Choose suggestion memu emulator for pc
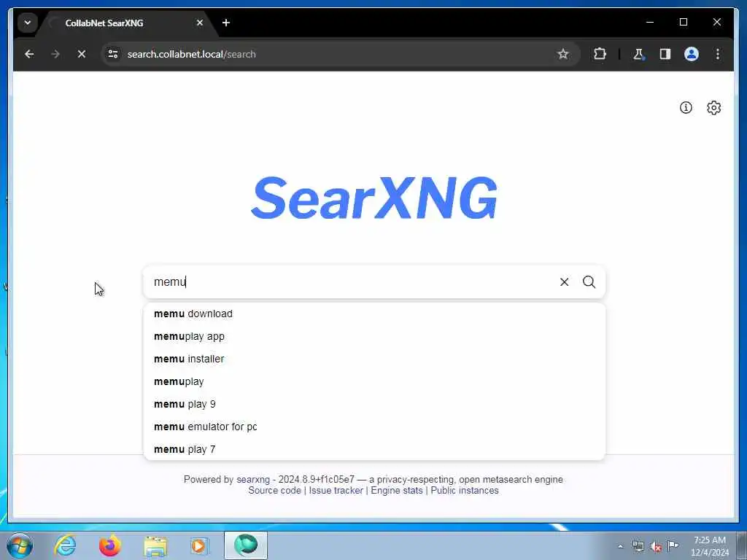Image resolution: width=747 pixels, height=560 pixels. (x=374, y=427)
